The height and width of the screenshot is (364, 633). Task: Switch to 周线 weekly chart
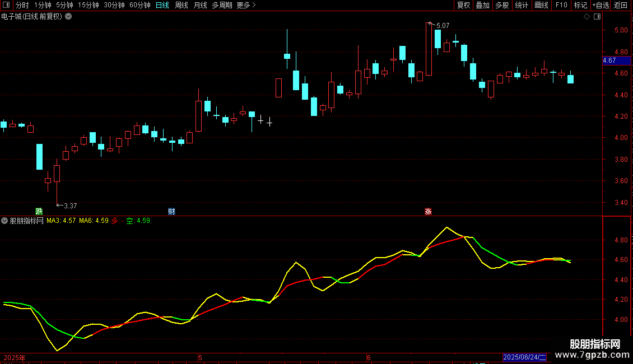tap(181, 5)
